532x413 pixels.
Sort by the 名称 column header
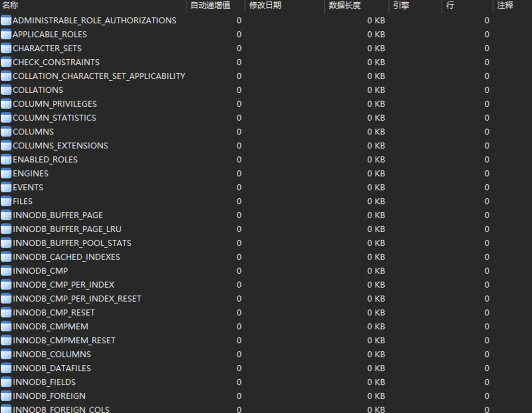coord(10,5)
